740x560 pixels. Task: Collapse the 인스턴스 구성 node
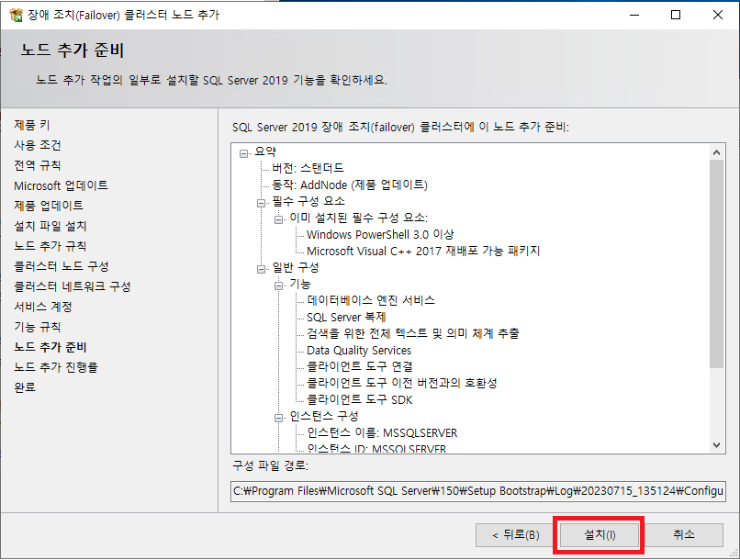click(278, 418)
